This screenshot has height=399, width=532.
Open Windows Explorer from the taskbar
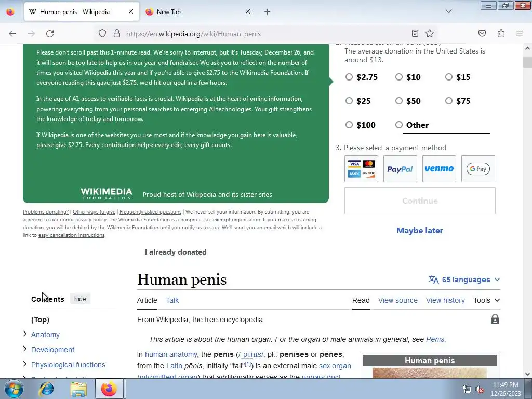tap(78, 389)
